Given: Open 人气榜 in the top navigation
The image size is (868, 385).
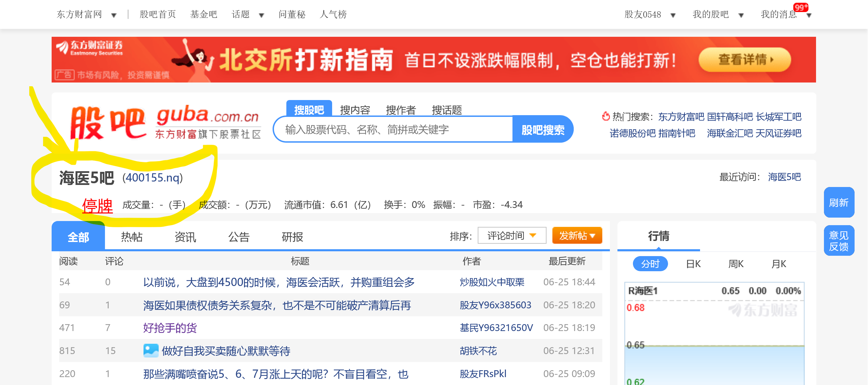Looking at the screenshot, I should (x=333, y=14).
